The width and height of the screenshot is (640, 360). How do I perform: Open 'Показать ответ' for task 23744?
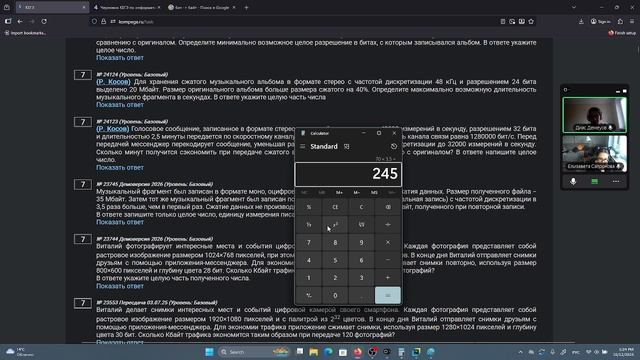(x=120, y=286)
